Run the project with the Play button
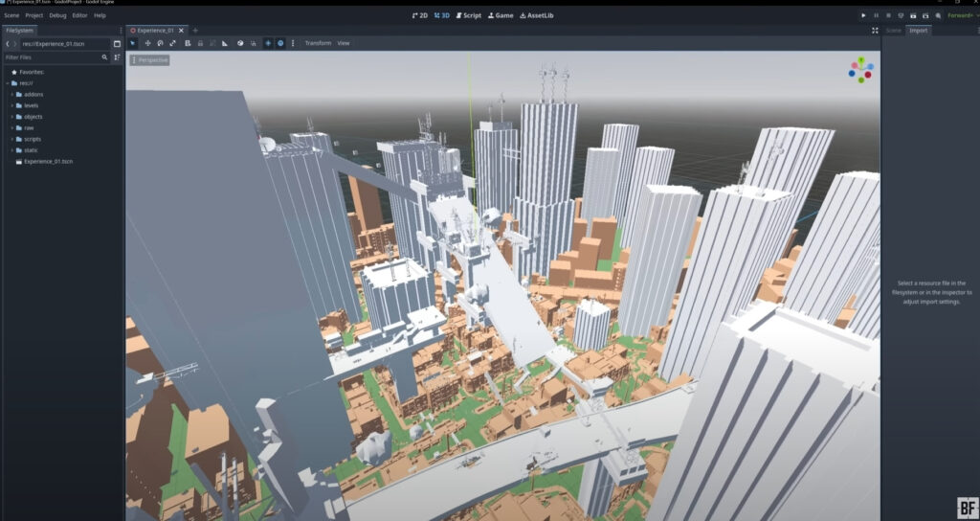This screenshot has height=521, width=980. [863, 15]
